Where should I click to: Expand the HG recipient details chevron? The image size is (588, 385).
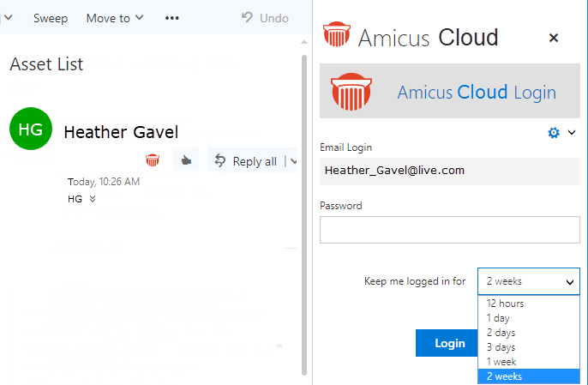[x=93, y=199]
